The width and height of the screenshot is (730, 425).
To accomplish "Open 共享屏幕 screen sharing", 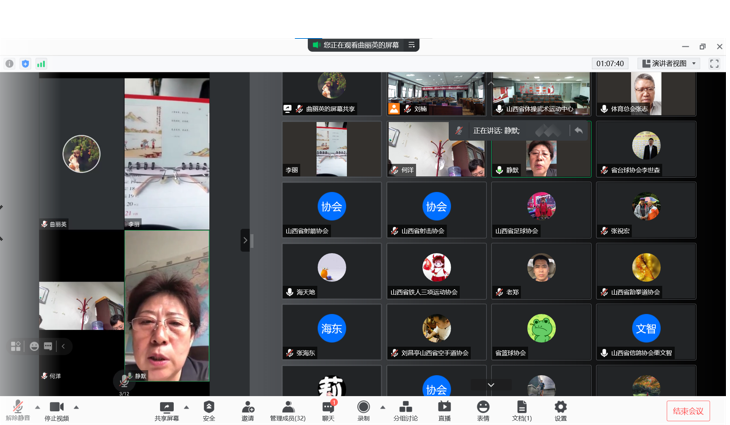I will pos(167,410).
